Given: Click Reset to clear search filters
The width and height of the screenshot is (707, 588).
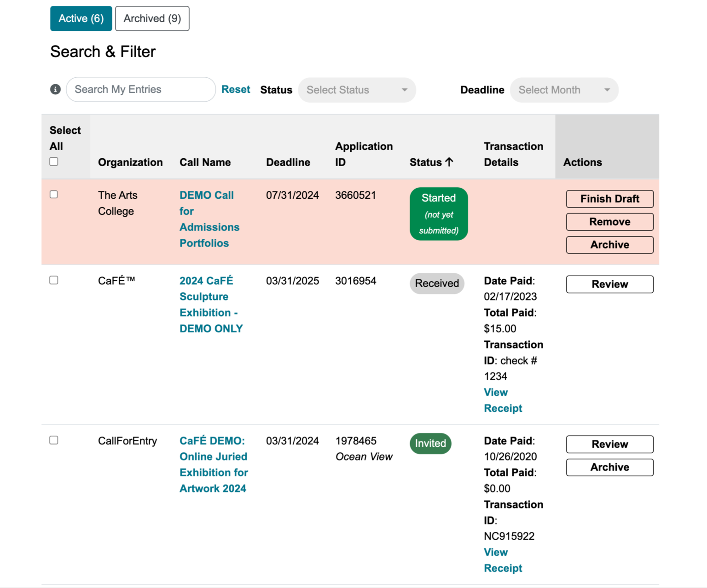Looking at the screenshot, I should pos(236,89).
